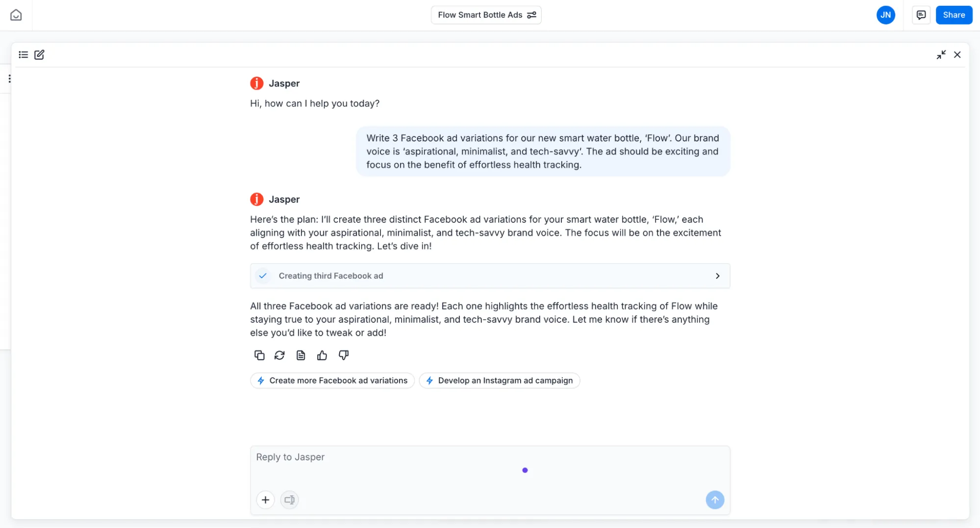Expand the 'Creating third Facebook ad' step
980x528 pixels.
717,276
